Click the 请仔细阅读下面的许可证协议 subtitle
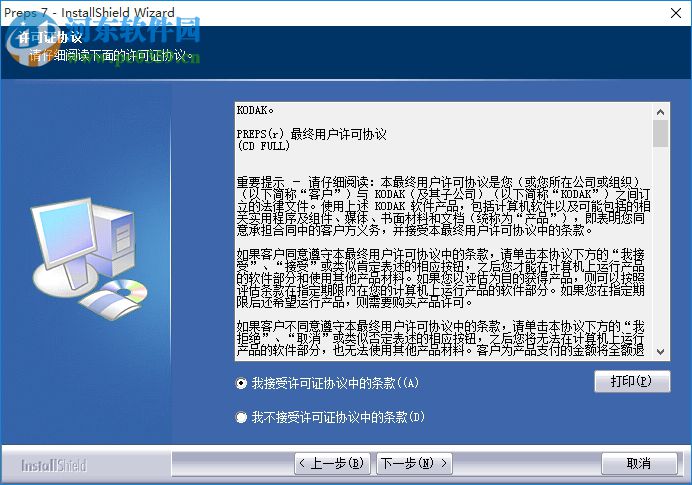692x485 pixels. pos(111,56)
